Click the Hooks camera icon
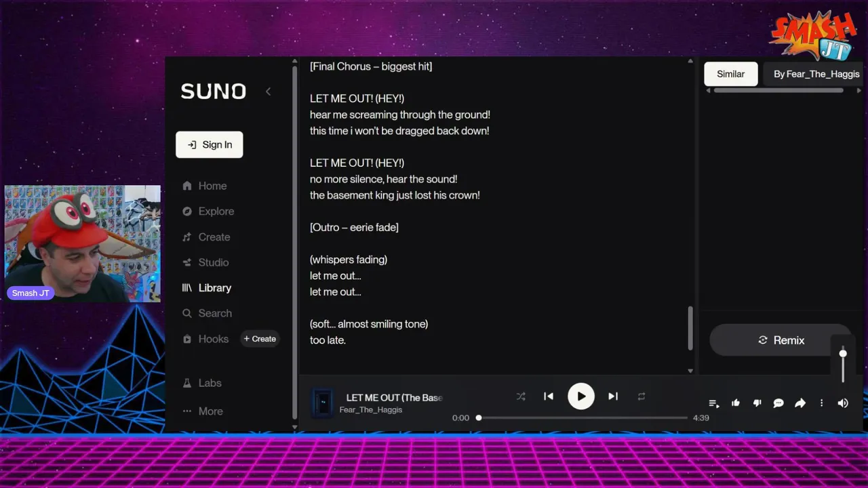 (x=187, y=339)
